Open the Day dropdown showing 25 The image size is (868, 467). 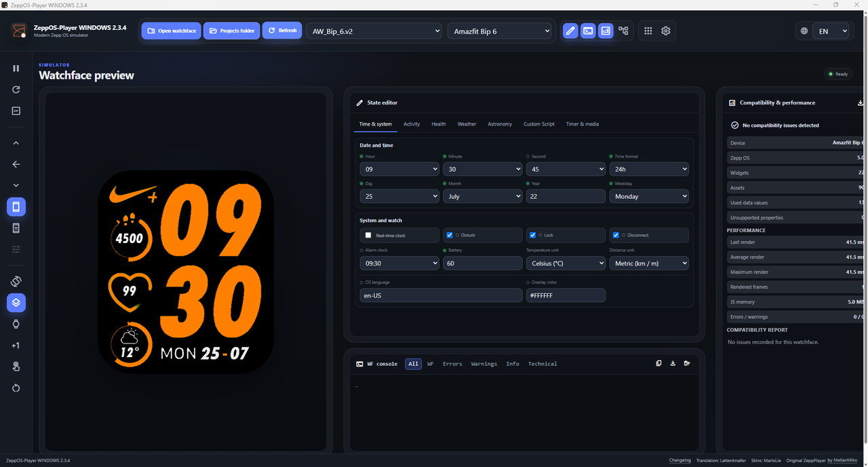tap(399, 196)
